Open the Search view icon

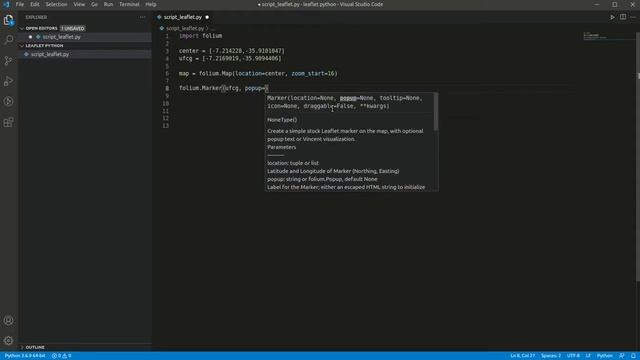(9, 40)
